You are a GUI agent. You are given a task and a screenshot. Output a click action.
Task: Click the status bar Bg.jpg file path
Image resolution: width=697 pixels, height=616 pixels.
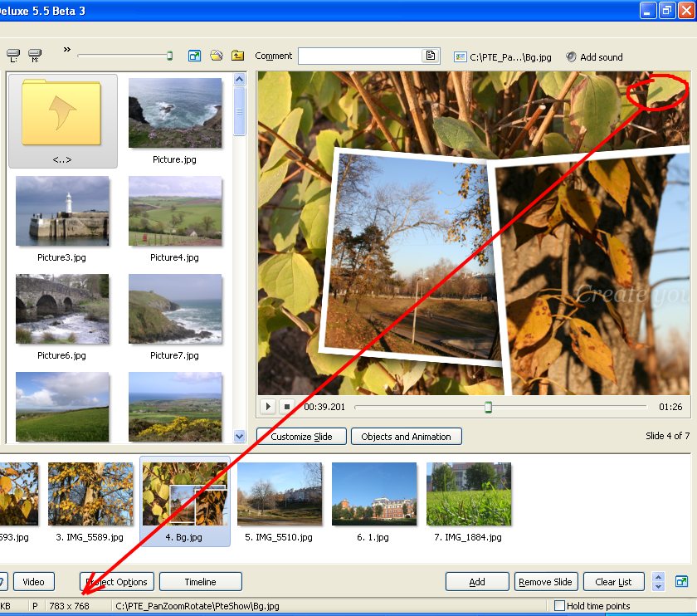click(x=197, y=606)
